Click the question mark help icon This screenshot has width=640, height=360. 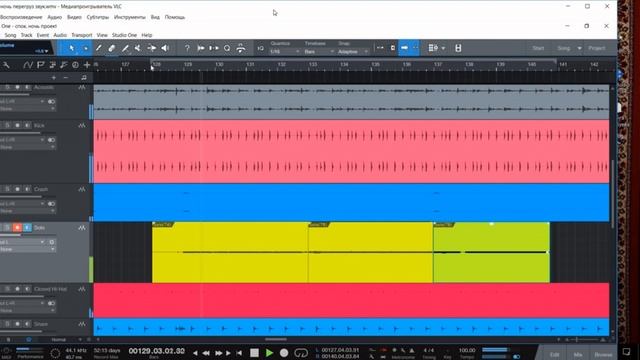click(x=187, y=48)
